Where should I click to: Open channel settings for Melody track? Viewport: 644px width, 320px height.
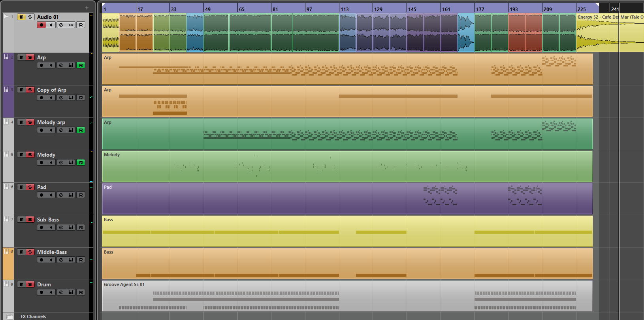[x=61, y=163]
